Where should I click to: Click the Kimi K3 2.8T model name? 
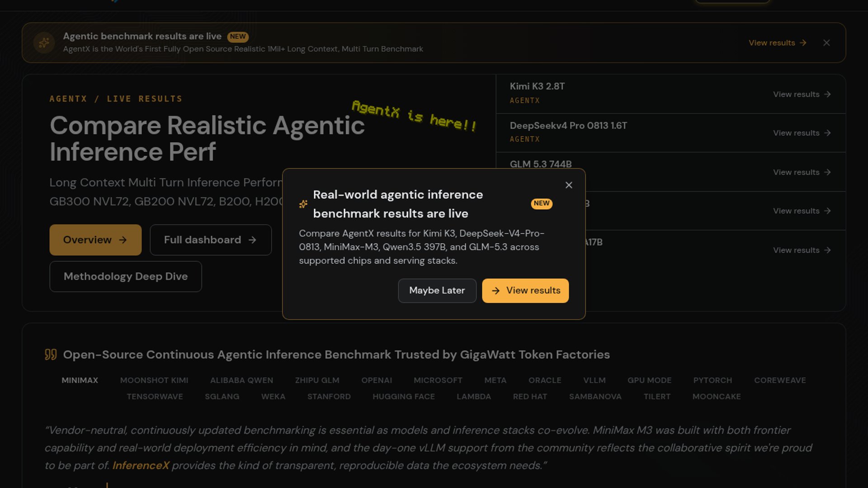(537, 86)
